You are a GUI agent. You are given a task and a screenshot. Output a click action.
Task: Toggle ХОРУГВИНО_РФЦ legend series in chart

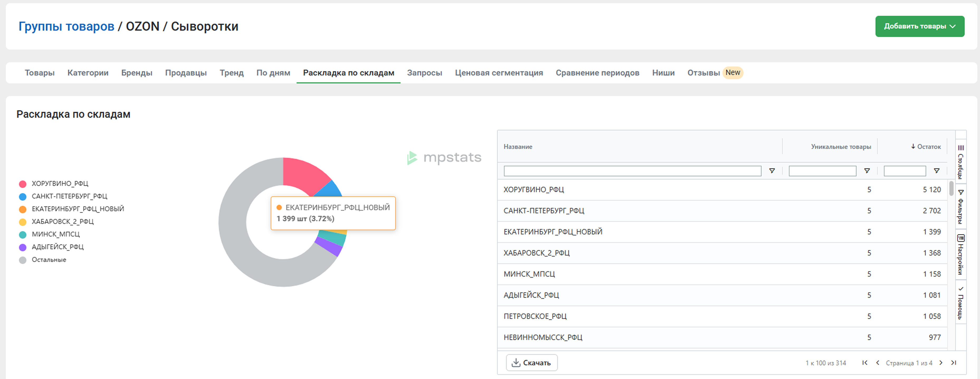(60, 184)
